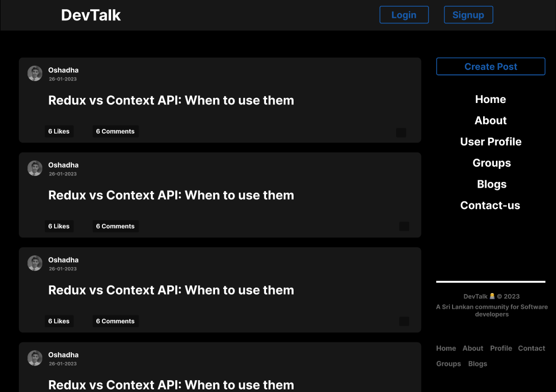556x392 pixels.
Task: Click date 26-01-2023 on the first post
Action: click(x=63, y=79)
